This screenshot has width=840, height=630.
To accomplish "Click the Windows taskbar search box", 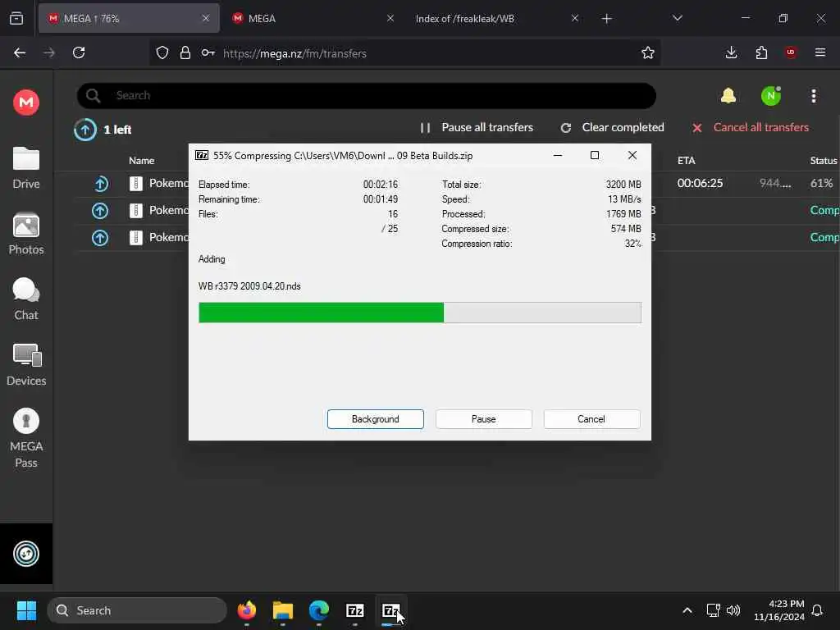I will (137, 610).
